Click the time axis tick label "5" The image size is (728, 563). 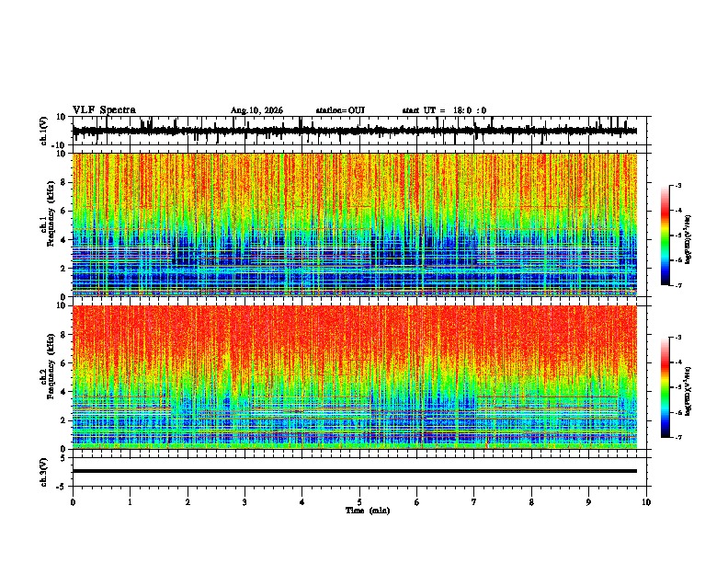(x=359, y=502)
